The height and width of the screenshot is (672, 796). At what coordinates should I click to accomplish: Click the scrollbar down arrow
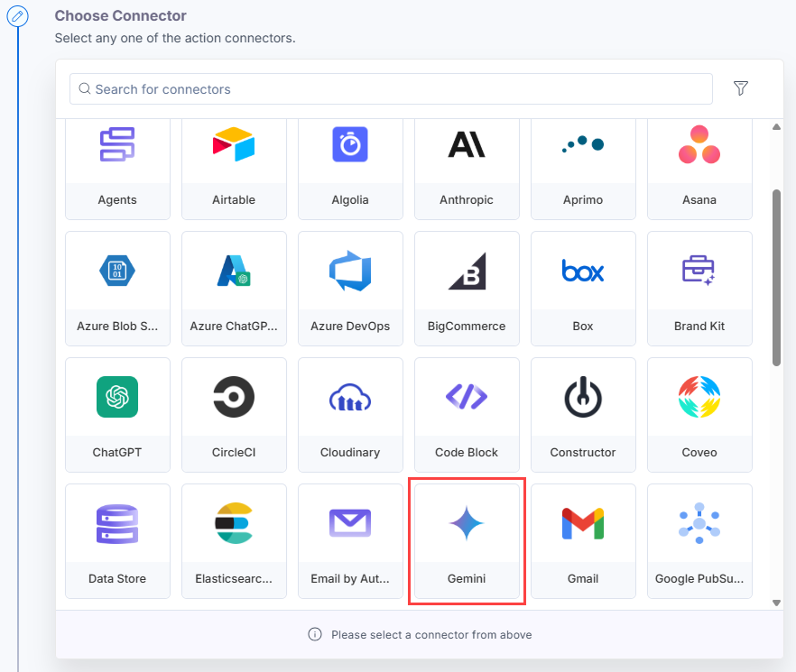(776, 603)
